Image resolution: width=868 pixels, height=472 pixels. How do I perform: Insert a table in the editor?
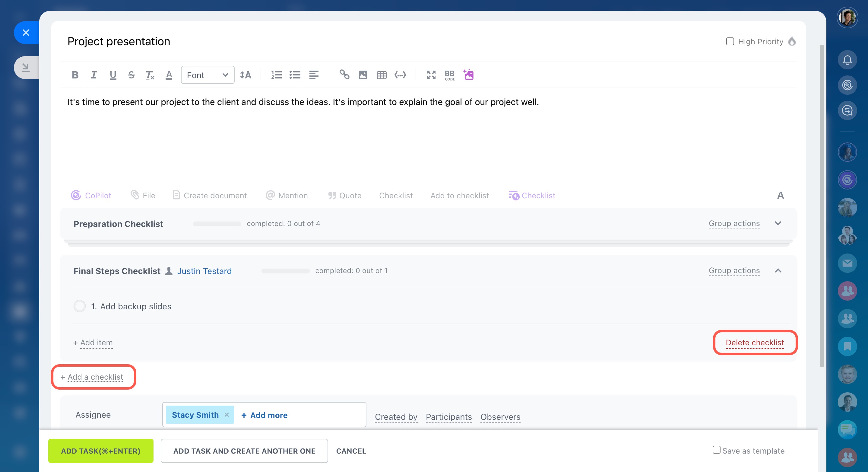382,75
